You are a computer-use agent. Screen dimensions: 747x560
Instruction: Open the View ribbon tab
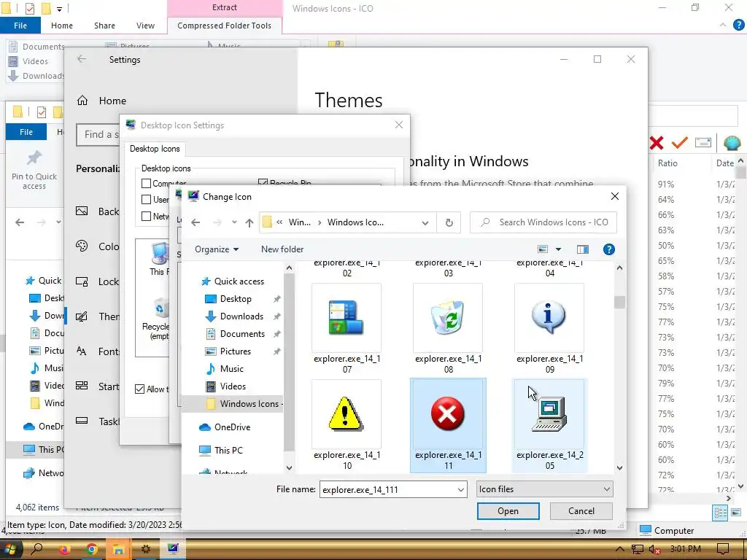tap(145, 26)
